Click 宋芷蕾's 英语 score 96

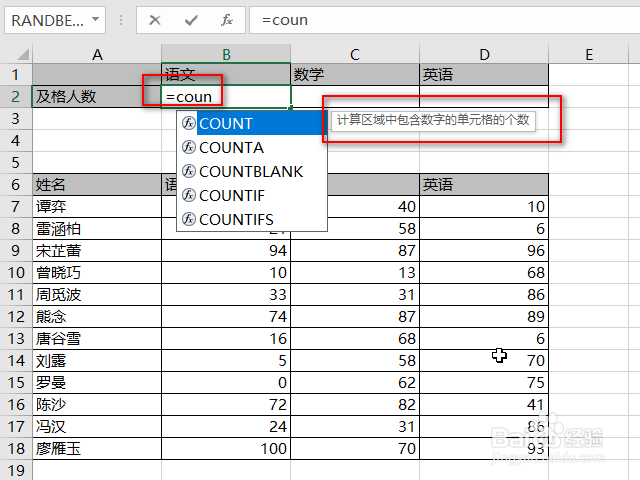(x=484, y=251)
